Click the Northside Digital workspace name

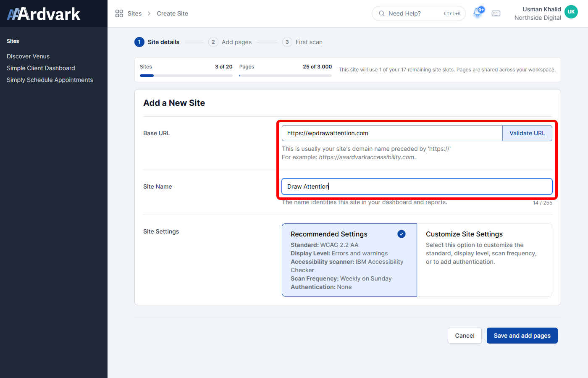(538, 18)
